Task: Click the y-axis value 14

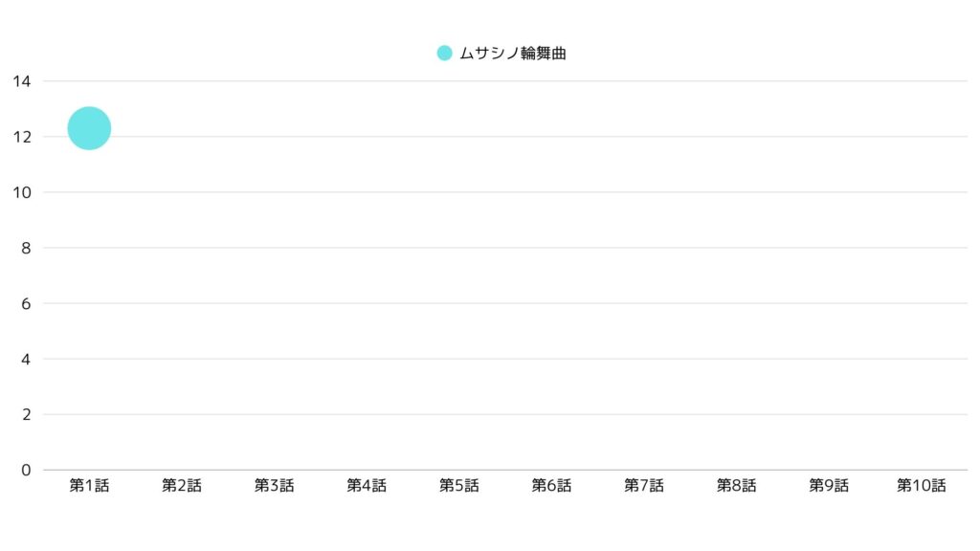Action: (22, 81)
